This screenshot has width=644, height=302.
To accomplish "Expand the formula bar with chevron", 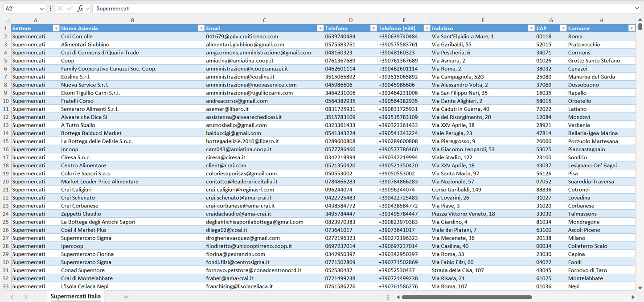I will 637,8.
